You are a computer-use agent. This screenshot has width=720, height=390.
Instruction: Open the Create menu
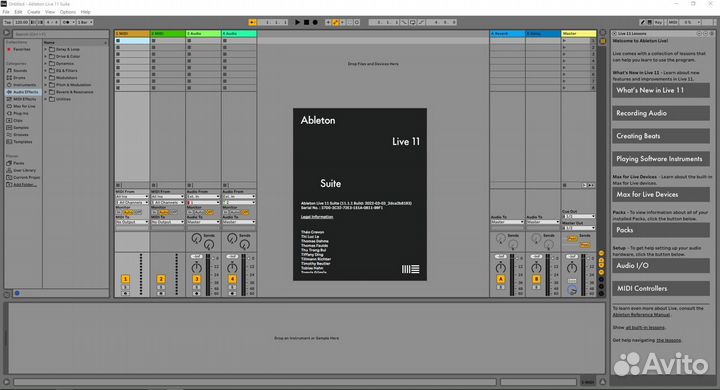34,12
